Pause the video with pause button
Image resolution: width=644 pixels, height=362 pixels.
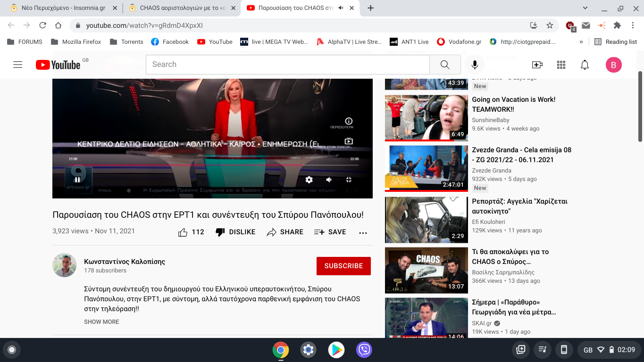click(x=77, y=180)
